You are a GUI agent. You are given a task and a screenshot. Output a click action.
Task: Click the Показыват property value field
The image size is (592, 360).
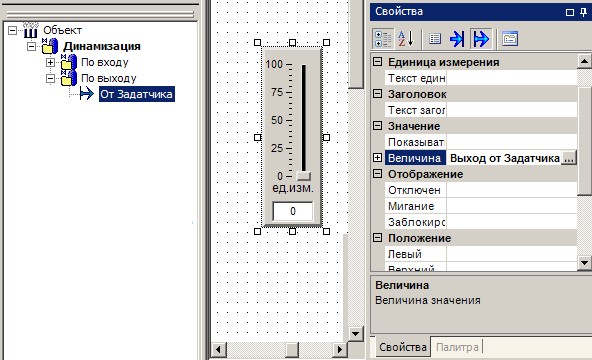(x=512, y=142)
